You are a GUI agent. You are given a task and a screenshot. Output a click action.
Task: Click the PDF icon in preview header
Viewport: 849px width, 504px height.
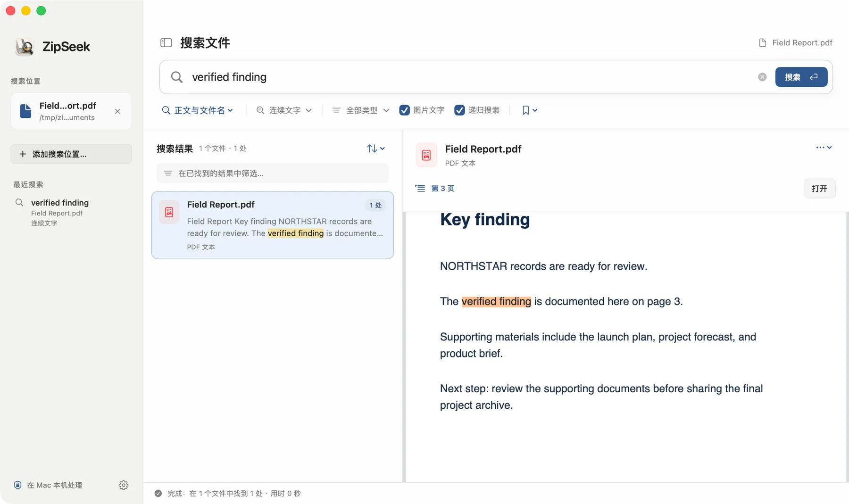point(426,155)
